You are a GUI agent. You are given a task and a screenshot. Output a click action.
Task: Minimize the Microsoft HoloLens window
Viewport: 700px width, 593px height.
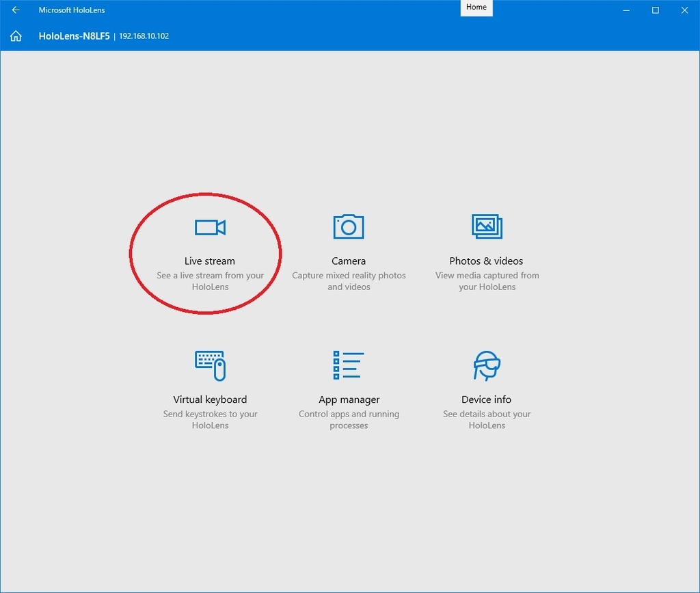coord(626,10)
